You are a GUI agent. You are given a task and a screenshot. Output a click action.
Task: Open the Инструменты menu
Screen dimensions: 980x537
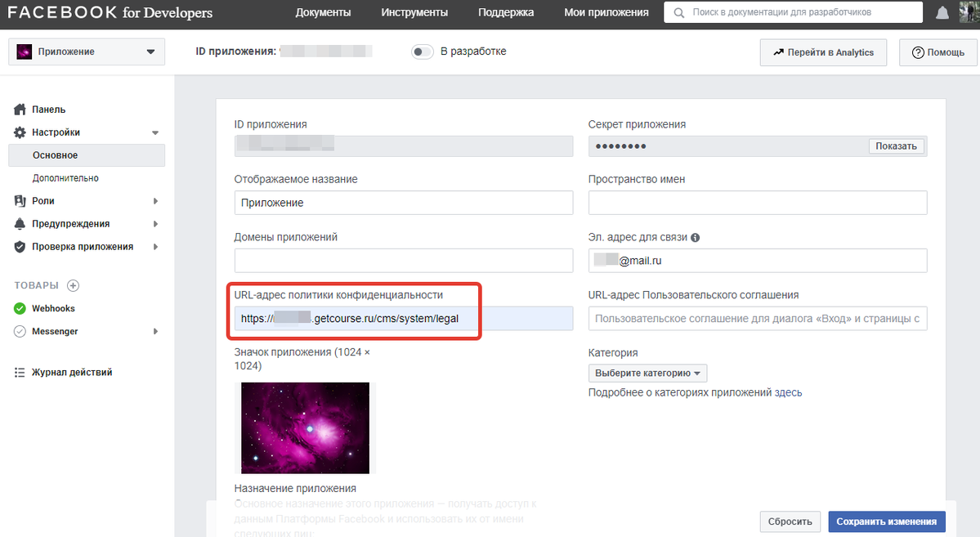[414, 12]
